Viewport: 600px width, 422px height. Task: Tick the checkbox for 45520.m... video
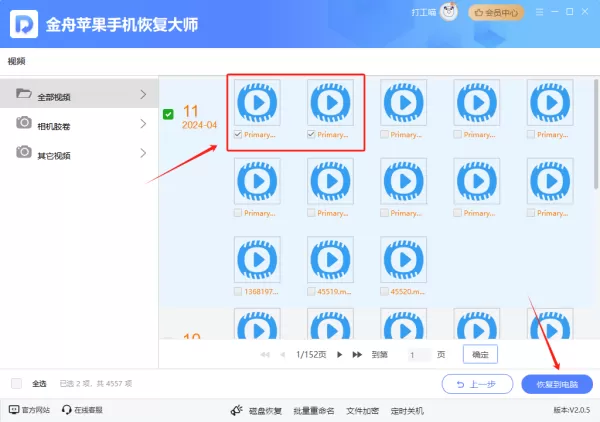(x=384, y=292)
